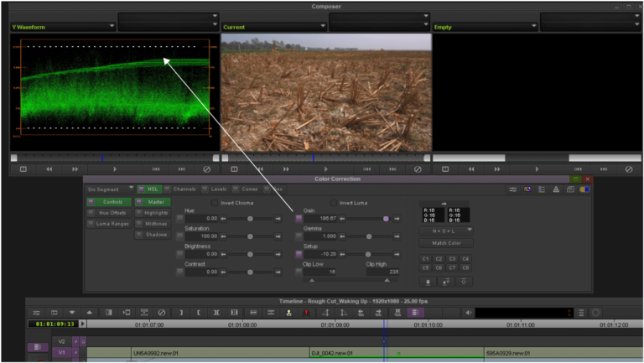Select the DJI_0042.new.01 clip in timeline
644x363 pixels.
(x=397, y=353)
